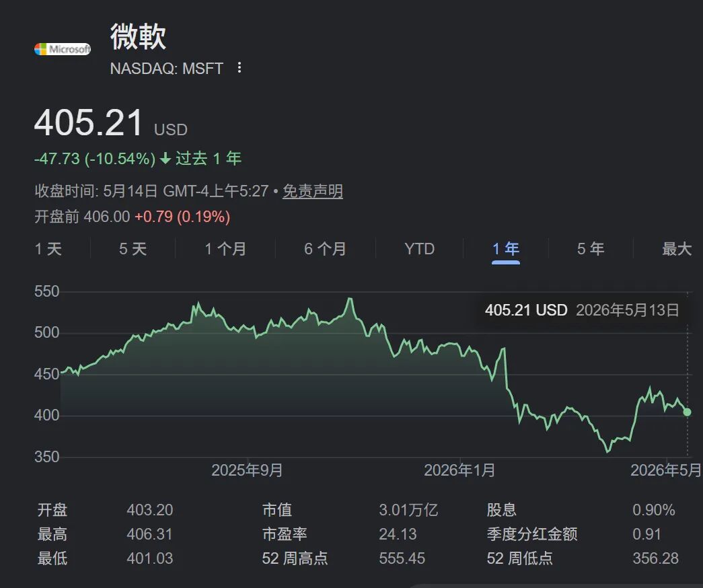Click the 350 y-axis label
703x588 pixels.
coord(46,457)
